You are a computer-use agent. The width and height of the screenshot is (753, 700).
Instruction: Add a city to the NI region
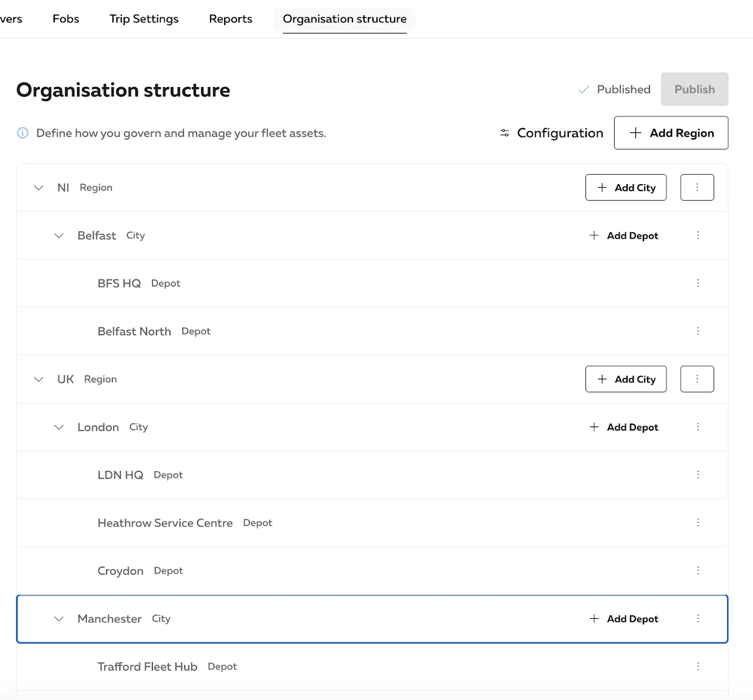click(626, 188)
